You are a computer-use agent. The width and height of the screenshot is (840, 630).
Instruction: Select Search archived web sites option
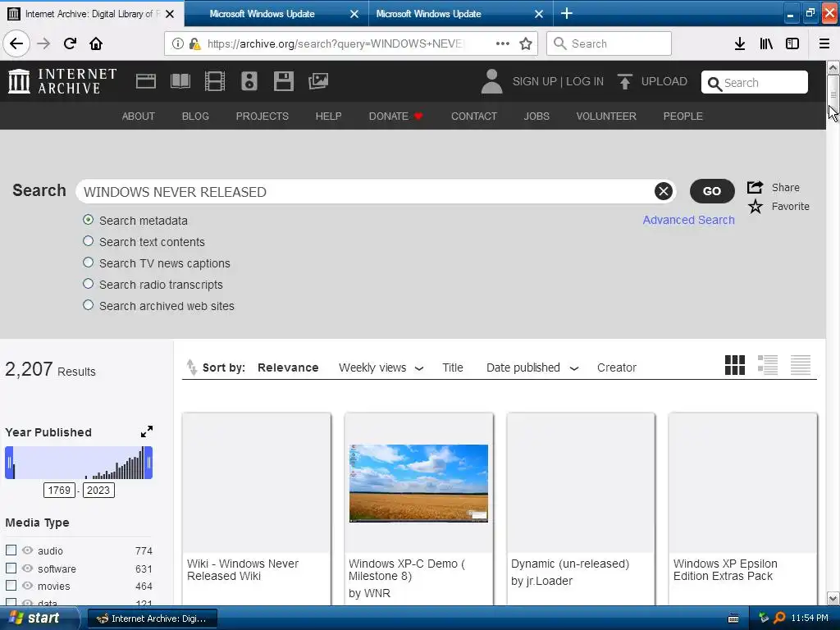click(89, 305)
